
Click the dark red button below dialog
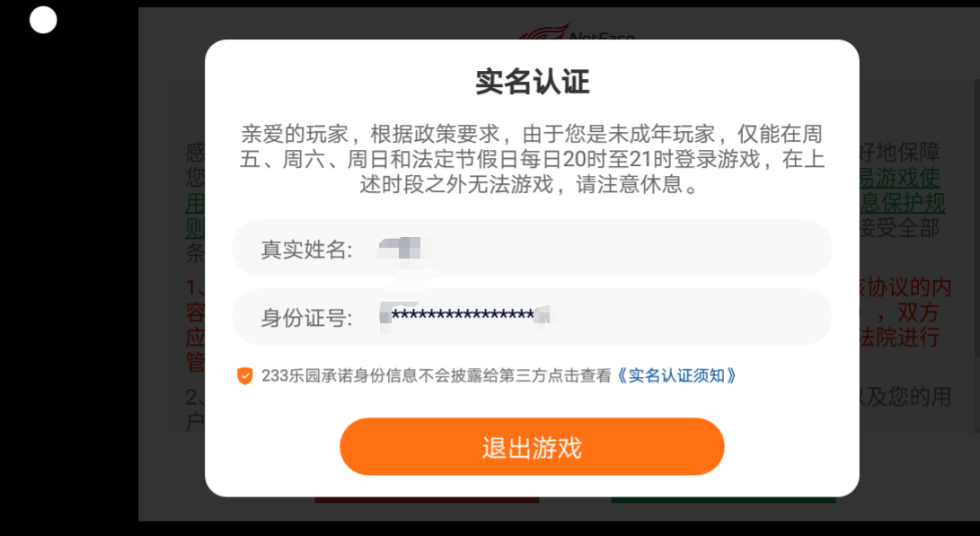(x=427, y=500)
